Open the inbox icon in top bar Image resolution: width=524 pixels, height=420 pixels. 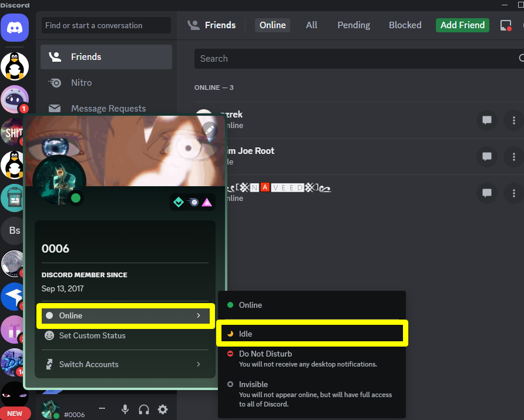click(506, 25)
